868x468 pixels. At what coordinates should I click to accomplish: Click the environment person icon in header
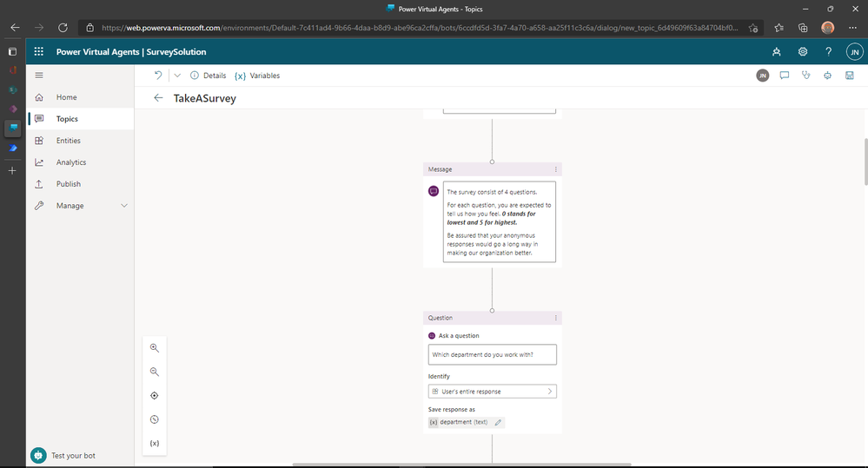777,51
